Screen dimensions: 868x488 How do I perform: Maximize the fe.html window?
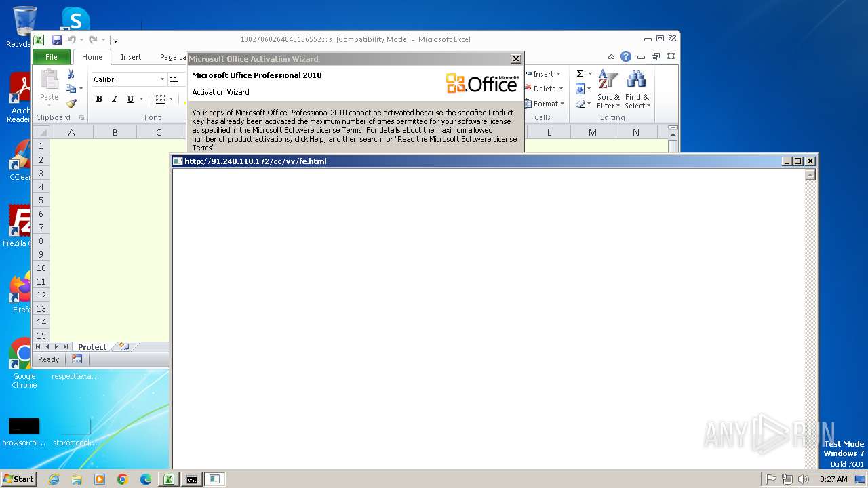798,161
